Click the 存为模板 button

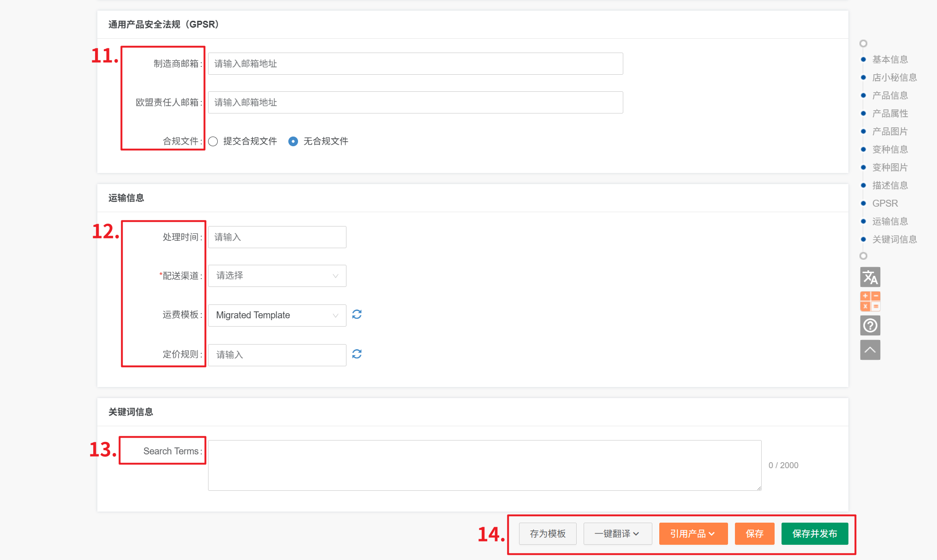tap(548, 534)
